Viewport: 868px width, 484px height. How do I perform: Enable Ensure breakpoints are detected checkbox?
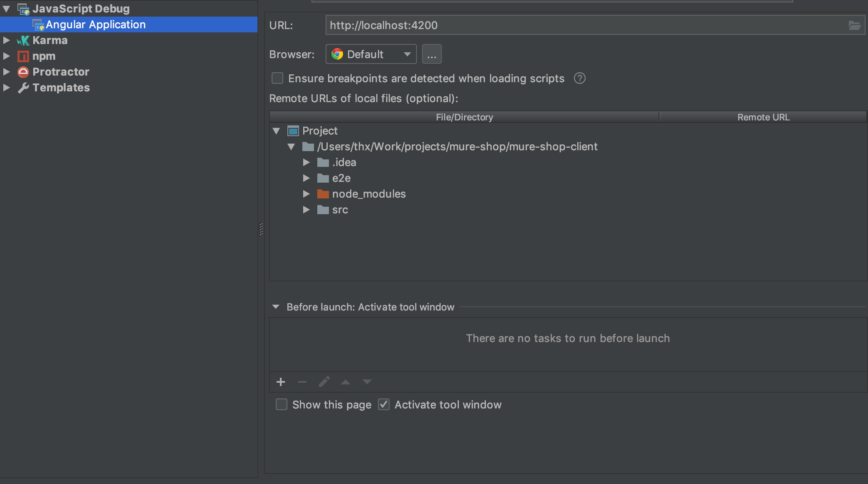[277, 78]
